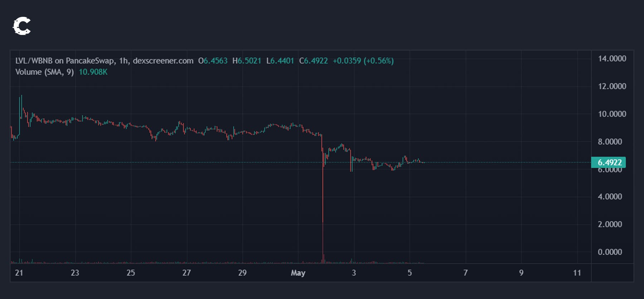The width and height of the screenshot is (644, 299).
Task: Click the 0.0000 price axis label
Action: (610, 252)
